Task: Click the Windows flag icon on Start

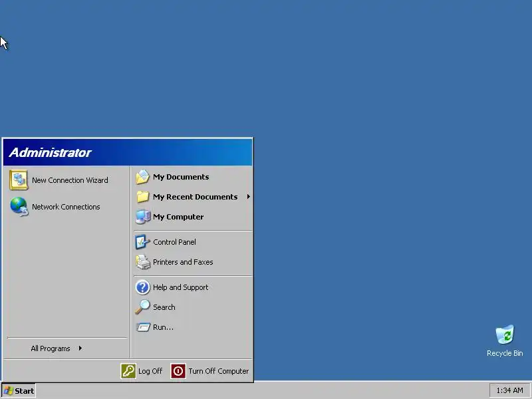Action: 8,390
